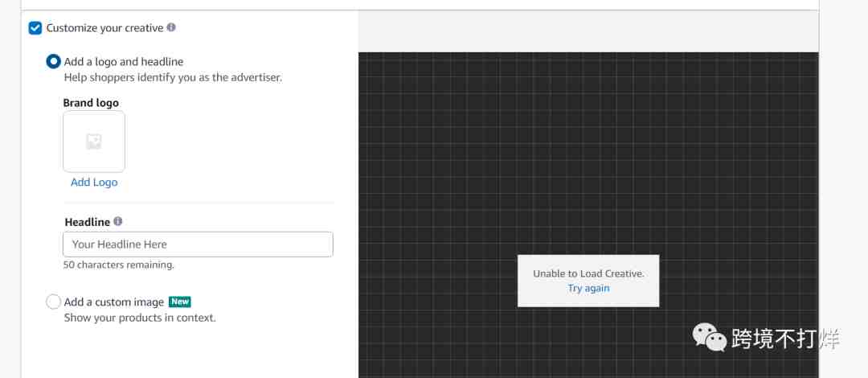868x378 pixels.
Task: Open info icon next to Customize your creative
Action: (x=171, y=27)
